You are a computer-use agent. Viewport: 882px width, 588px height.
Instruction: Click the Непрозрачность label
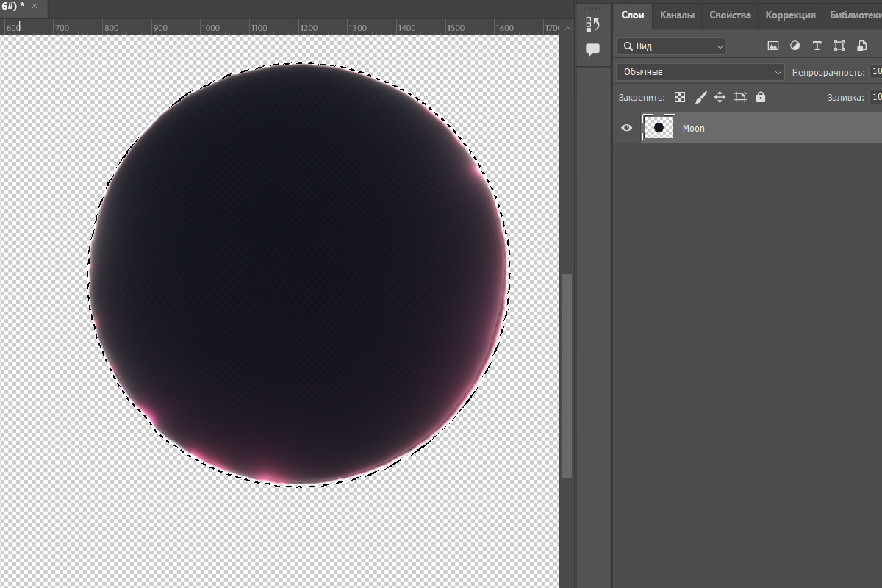[x=828, y=73]
